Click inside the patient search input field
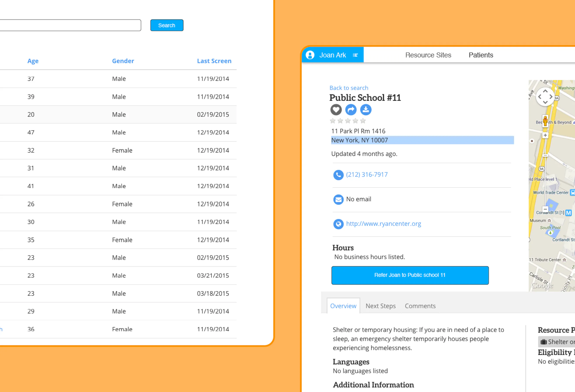This screenshot has width=575, height=392. tap(70, 25)
